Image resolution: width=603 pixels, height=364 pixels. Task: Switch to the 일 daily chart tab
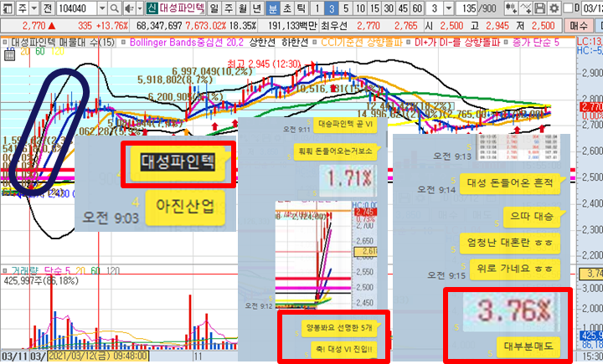[x=214, y=8]
